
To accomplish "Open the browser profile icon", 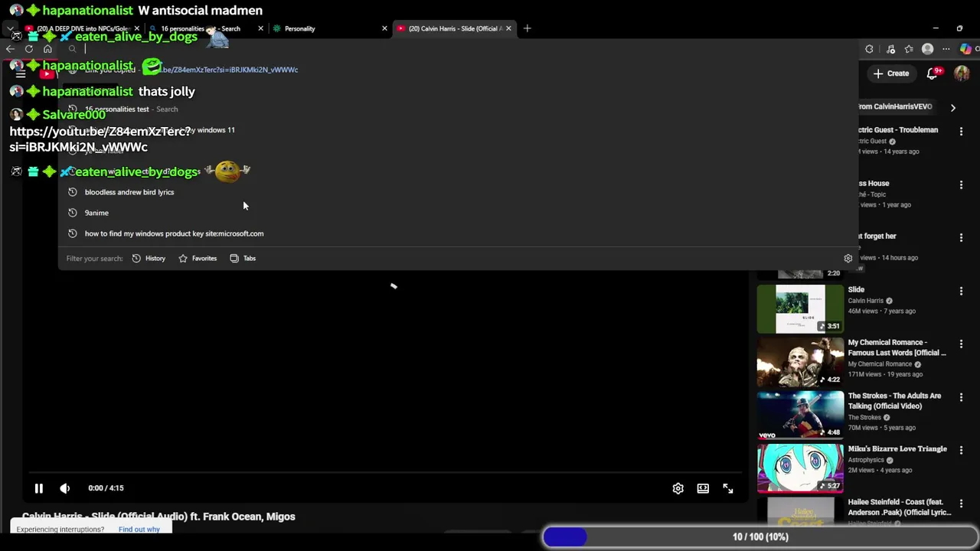I will pos(927,49).
